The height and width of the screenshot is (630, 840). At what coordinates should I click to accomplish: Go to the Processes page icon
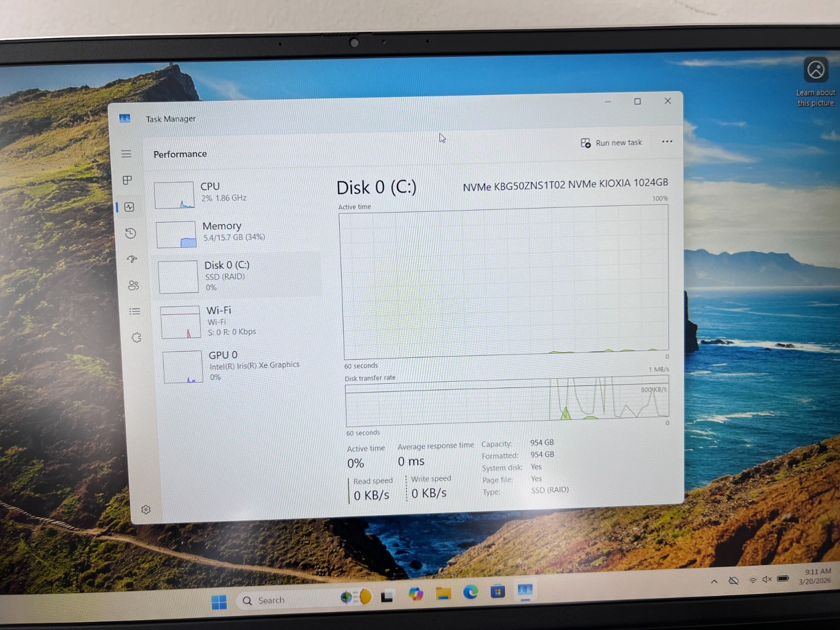(x=128, y=180)
